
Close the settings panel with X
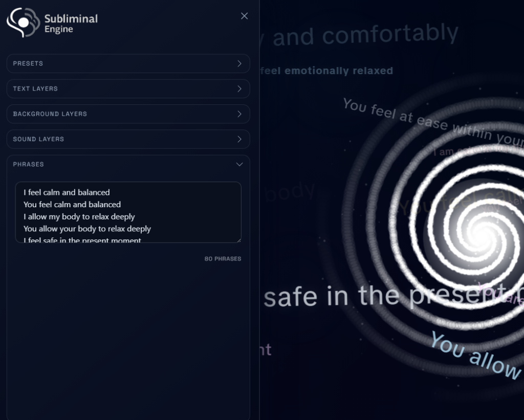(x=244, y=16)
